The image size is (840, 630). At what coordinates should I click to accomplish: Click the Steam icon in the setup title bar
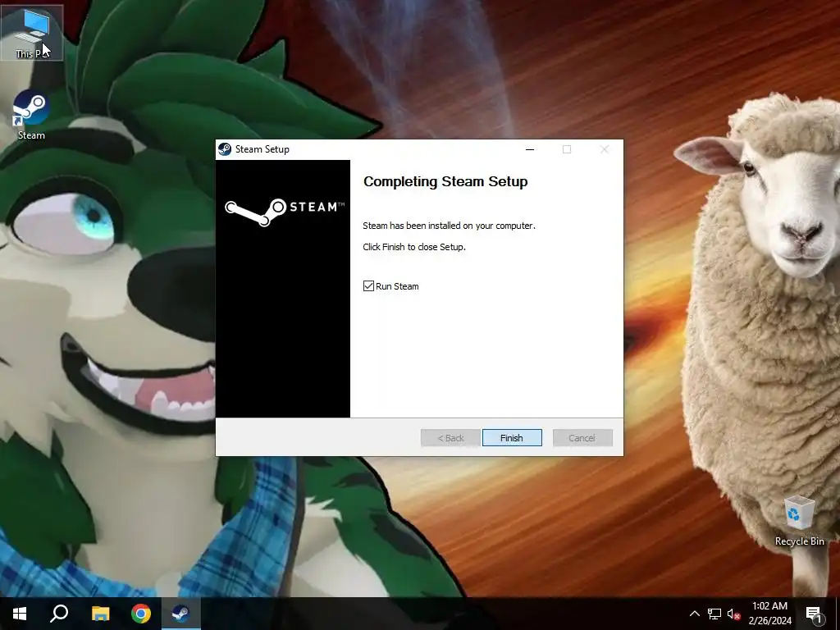click(x=225, y=149)
